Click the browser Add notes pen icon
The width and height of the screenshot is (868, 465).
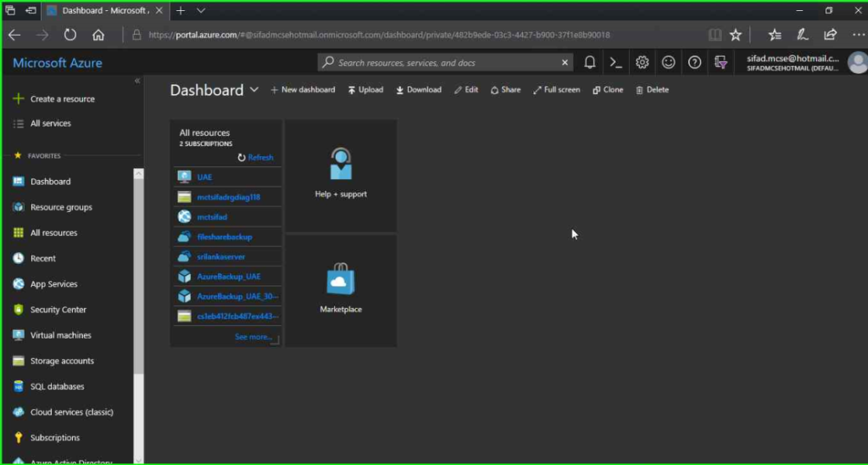click(x=802, y=35)
